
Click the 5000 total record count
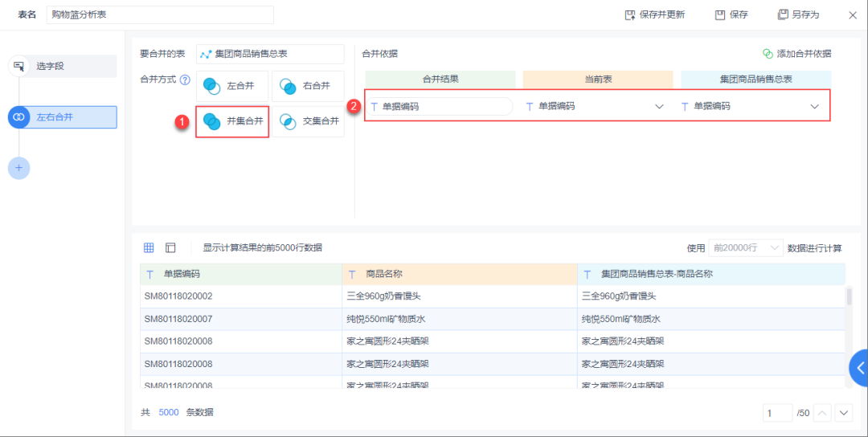[169, 412]
